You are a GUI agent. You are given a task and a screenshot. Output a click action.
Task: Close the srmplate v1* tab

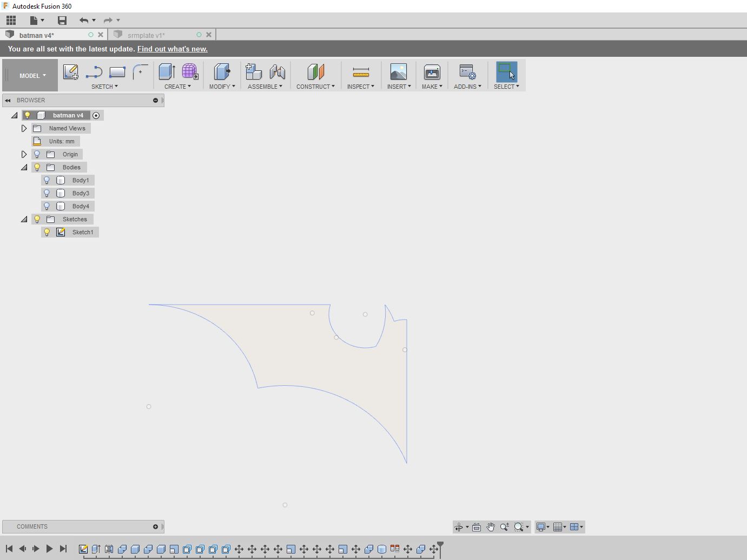209,35
